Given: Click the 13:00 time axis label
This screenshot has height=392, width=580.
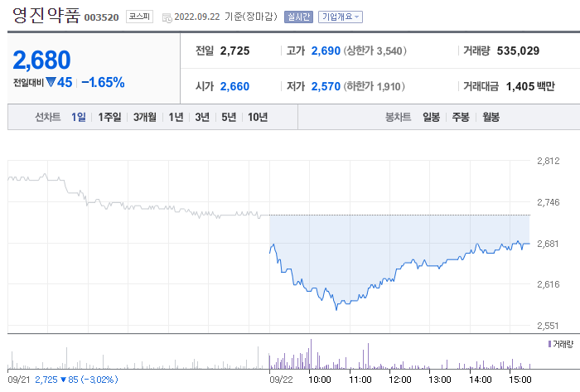Looking at the screenshot, I should coord(440,380).
